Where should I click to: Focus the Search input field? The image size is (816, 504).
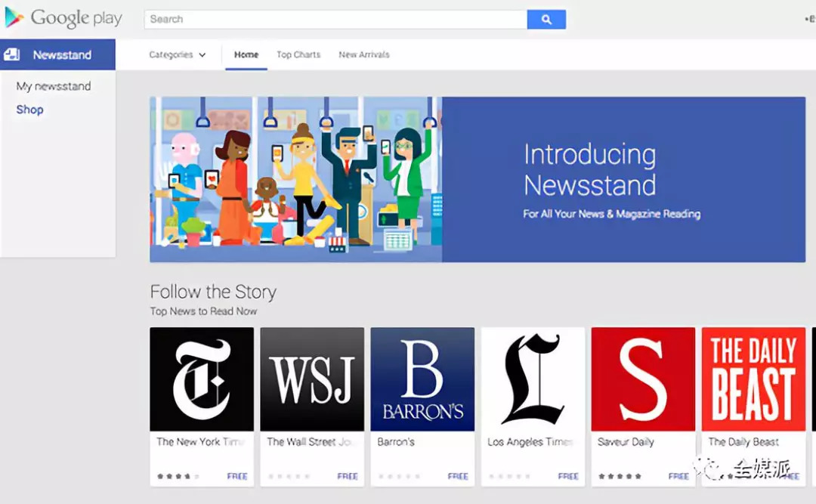click(335, 19)
